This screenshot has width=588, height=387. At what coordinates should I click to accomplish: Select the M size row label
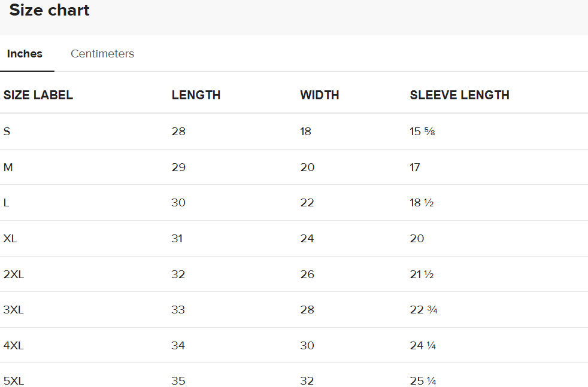tap(8, 167)
